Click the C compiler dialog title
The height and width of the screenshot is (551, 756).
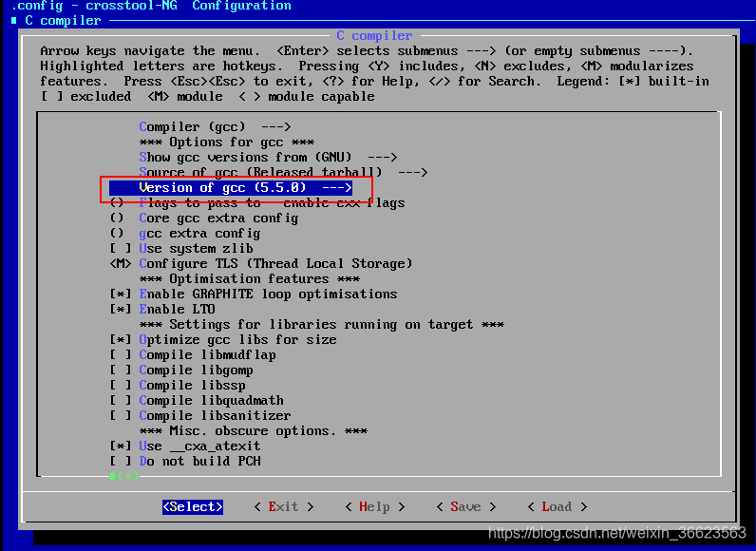(x=374, y=36)
